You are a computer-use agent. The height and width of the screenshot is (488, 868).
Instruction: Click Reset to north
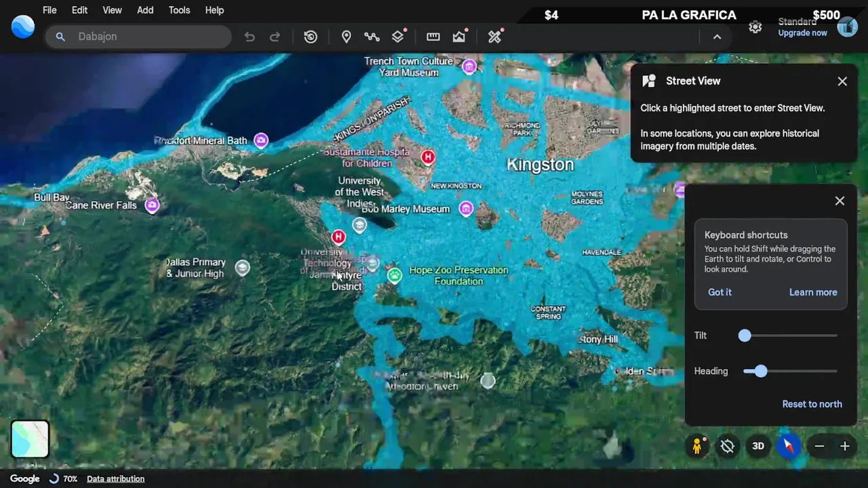[x=812, y=404]
